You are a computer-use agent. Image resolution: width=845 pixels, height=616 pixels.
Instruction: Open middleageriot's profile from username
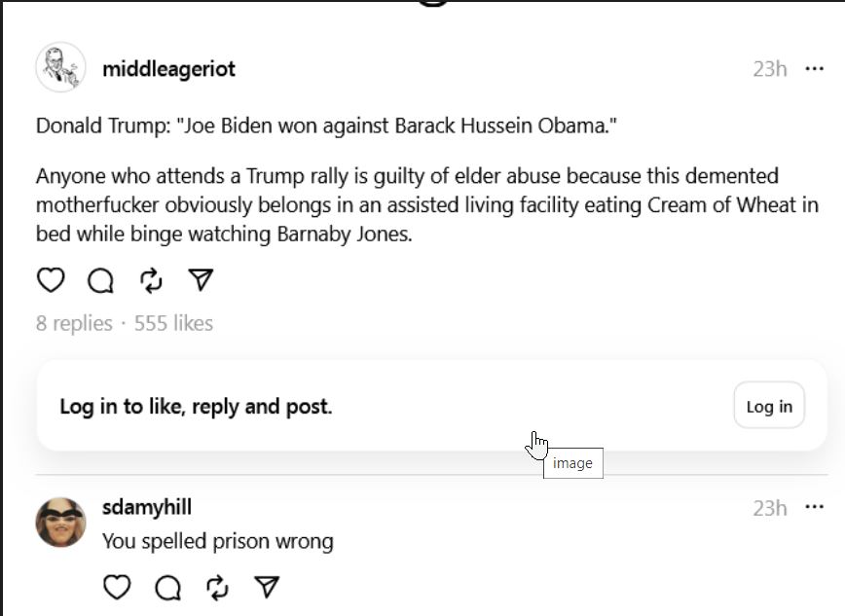[168, 69]
